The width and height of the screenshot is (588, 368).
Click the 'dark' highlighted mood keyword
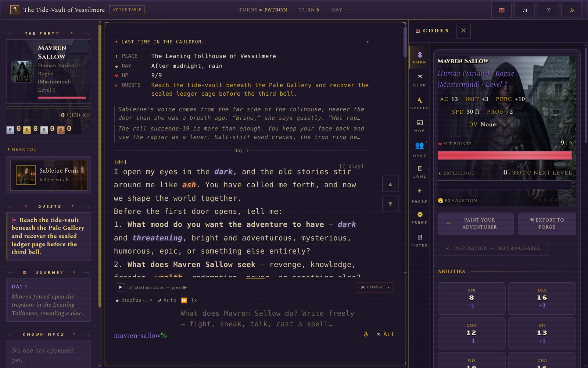click(347, 224)
